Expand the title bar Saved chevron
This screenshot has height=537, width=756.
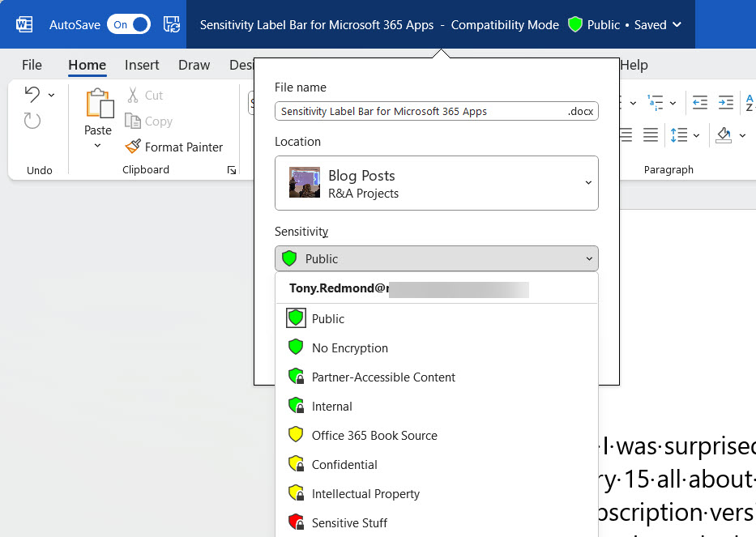(x=677, y=24)
